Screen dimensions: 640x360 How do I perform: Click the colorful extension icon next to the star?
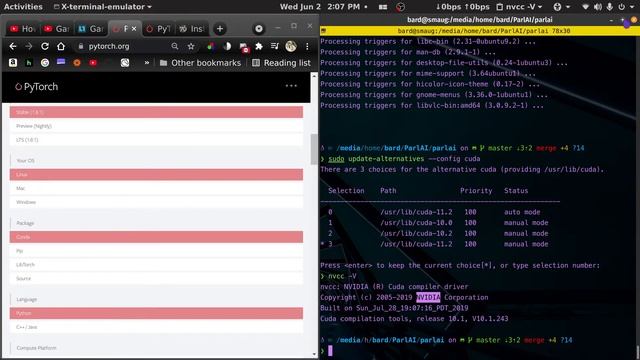click(211, 47)
